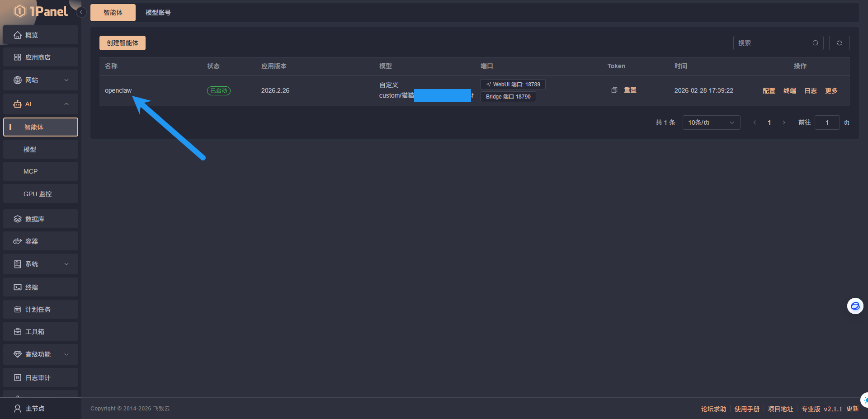The width and height of the screenshot is (868, 419).
Task: Click the search magnifier icon
Action: [x=815, y=43]
